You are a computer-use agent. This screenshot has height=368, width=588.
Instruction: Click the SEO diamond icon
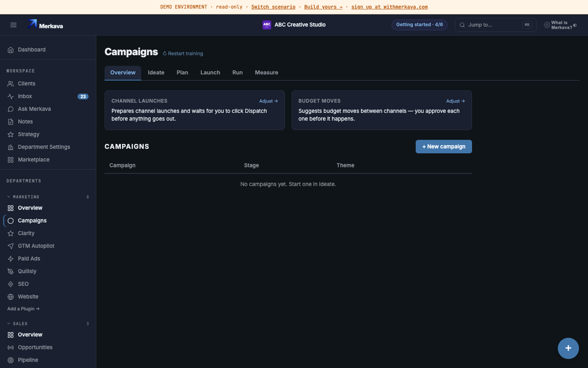click(x=11, y=284)
